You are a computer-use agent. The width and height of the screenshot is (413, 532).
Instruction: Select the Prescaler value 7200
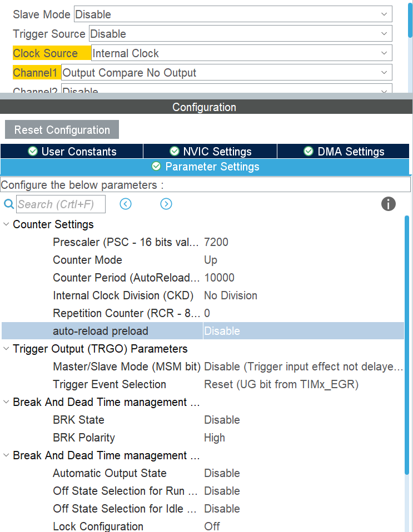216,242
